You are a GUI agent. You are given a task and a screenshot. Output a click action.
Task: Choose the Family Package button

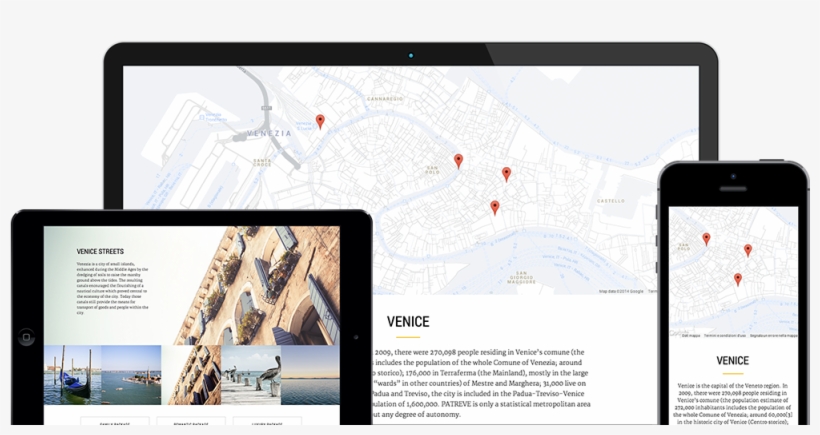pyautogui.click(x=115, y=422)
